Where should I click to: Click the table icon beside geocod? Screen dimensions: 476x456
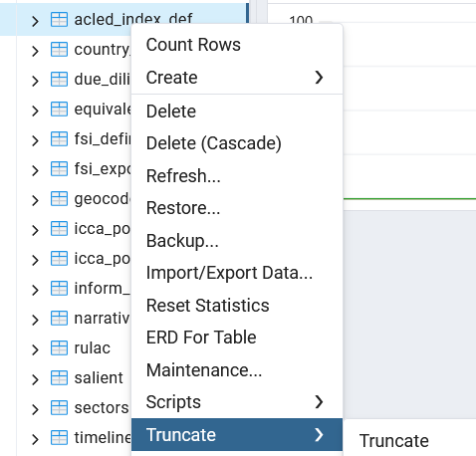59,199
